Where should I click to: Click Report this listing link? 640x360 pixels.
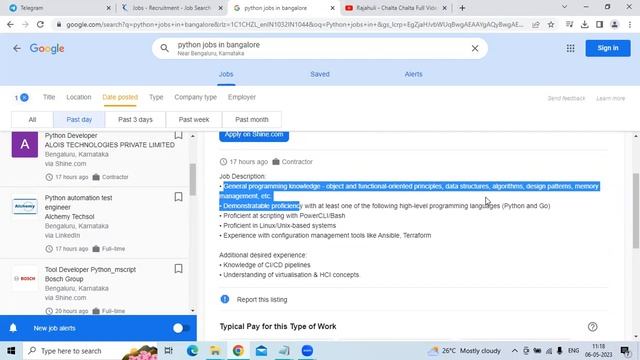tap(262, 300)
